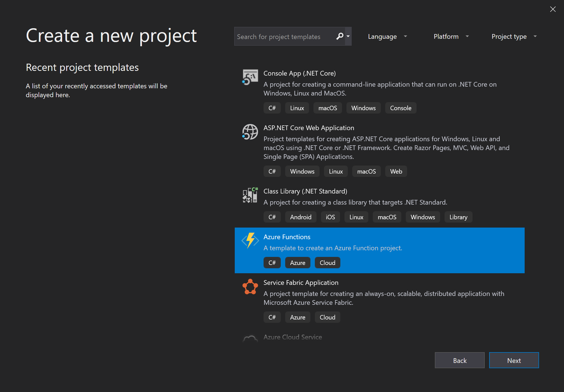Screen dimensions: 564x392
Task: Select the Class Library (.NET Standard) title
Action: tap(305, 191)
